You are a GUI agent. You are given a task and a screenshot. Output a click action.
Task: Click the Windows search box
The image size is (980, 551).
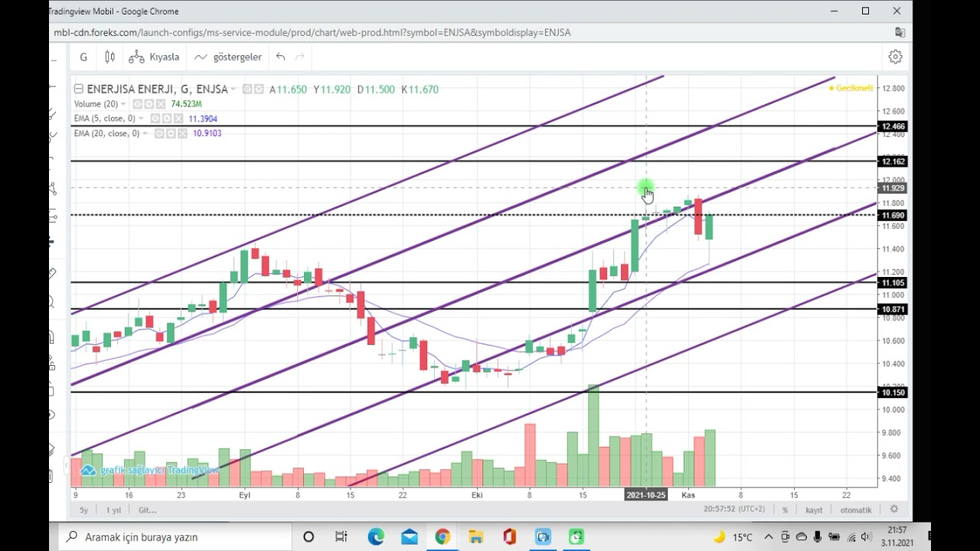(176, 537)
